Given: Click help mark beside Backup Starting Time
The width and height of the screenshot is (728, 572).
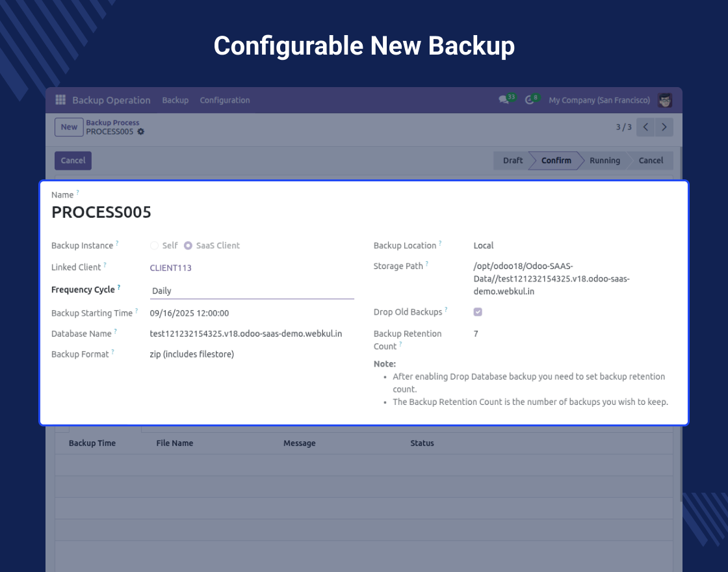Looking at the screenshot, I should (136, 311).
